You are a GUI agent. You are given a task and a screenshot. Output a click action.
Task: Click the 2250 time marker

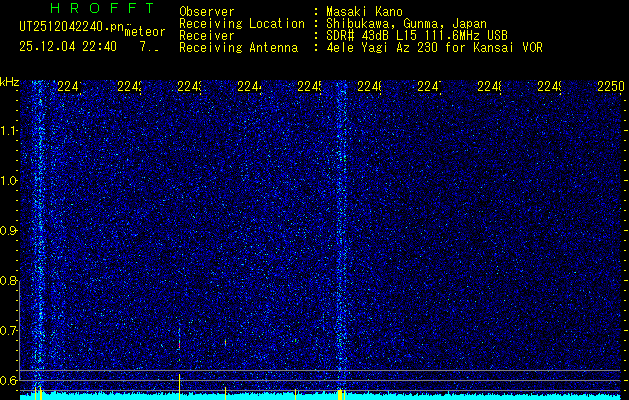click(611, 87)
